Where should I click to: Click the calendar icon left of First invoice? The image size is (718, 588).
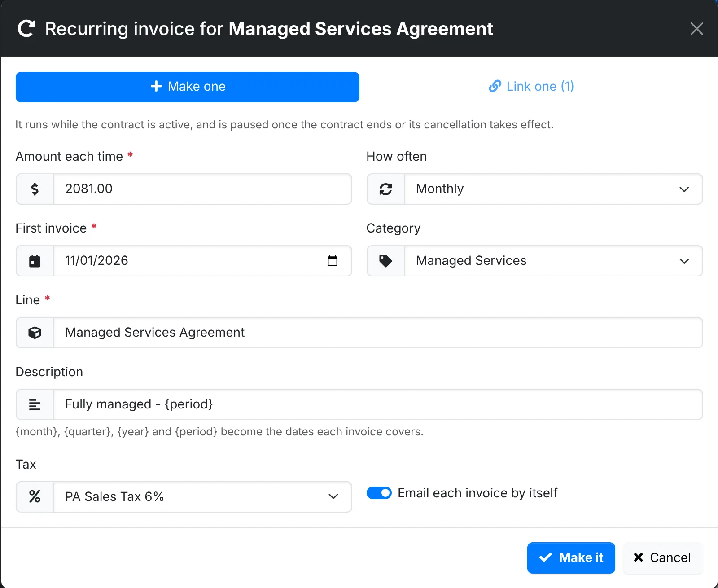(x=35, y=261)
